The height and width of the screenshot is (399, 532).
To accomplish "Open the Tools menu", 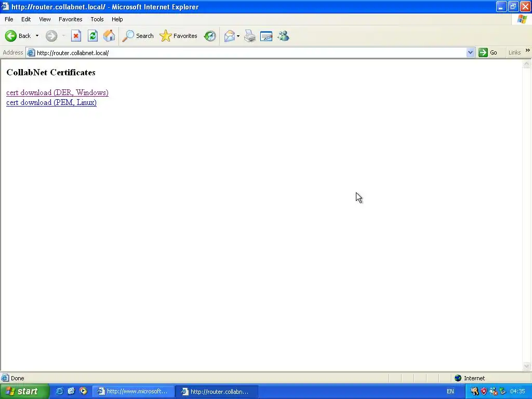I will tap(97, 19).
